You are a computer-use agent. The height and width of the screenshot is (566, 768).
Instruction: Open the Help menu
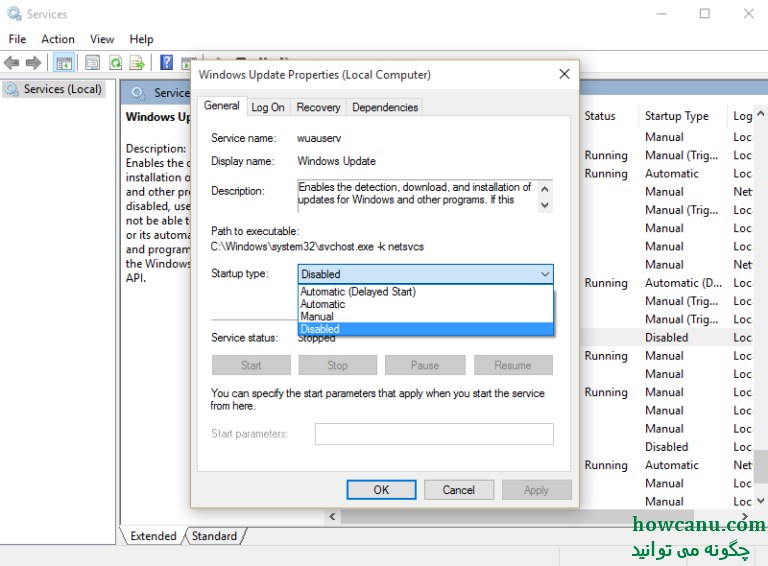coord(141,39)
